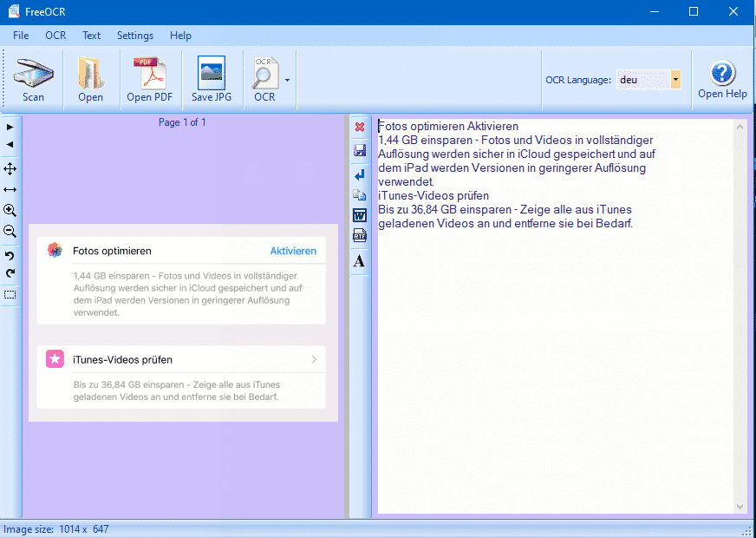Open the File menu
756x538 pixels.
click(x=21, y=36)
